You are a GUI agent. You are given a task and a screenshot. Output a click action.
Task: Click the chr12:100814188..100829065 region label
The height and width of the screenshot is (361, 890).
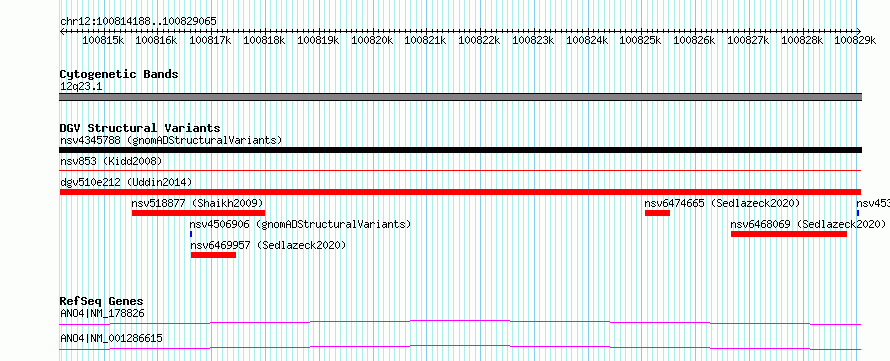pos(138,21)
